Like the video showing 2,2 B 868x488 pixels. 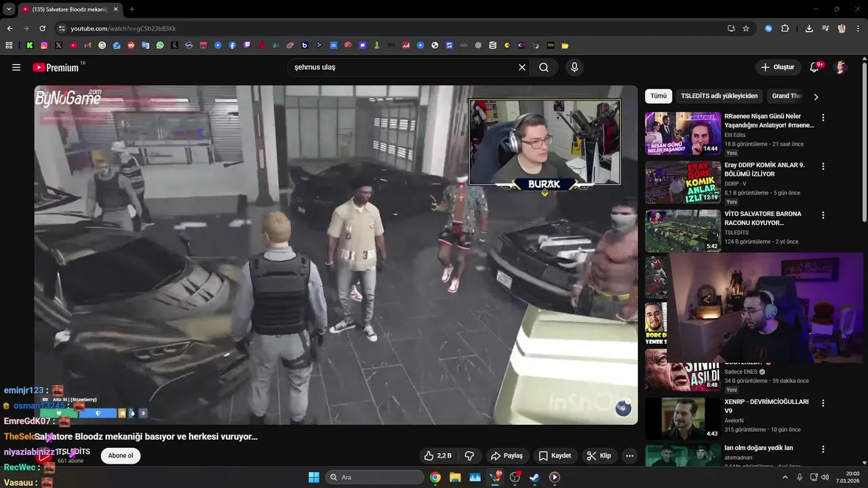tap(437, 455)
